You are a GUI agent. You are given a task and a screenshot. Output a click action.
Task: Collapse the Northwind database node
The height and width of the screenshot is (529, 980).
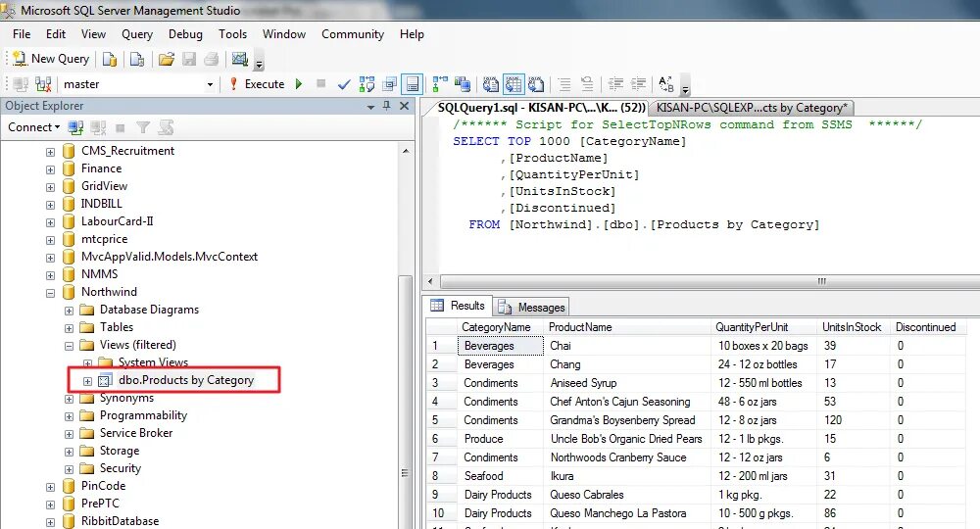click(x=51, y=293)
